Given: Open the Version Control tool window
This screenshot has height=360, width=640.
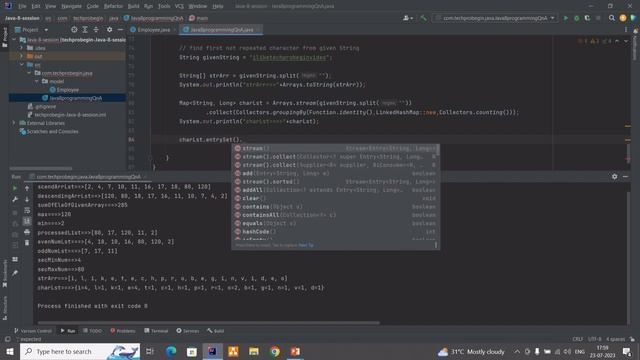Looking at the screenshot, I should pos(33,331).
